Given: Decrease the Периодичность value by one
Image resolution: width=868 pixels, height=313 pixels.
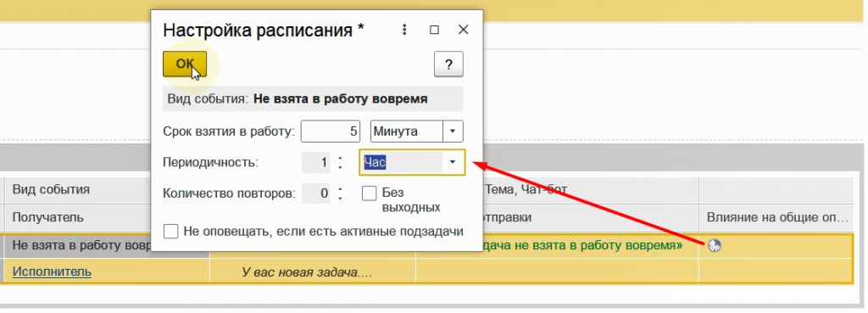Looking at the screenshot, I should coord(340,167).
